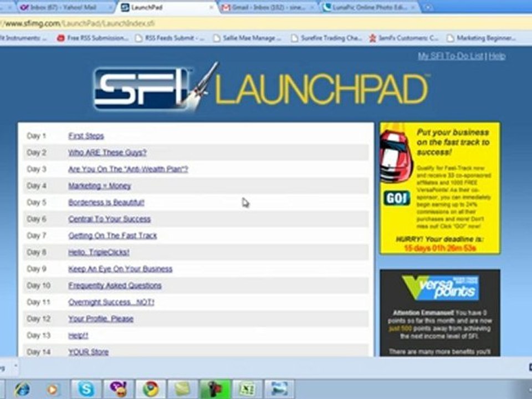The width and height of the screenshot is (532, 399).
Task: Open Yahoo Messenger taskbar icon
Action: pyautogui.click(x=118, y=389)
